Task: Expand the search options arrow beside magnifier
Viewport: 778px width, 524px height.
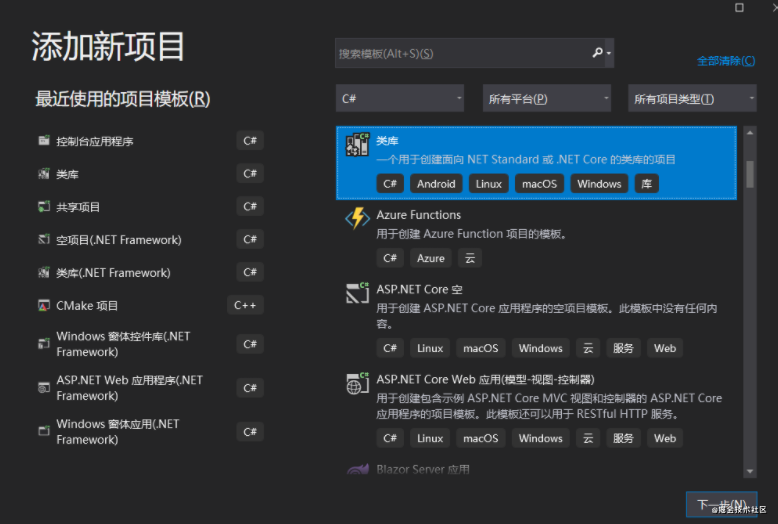Action: (609, 53)
